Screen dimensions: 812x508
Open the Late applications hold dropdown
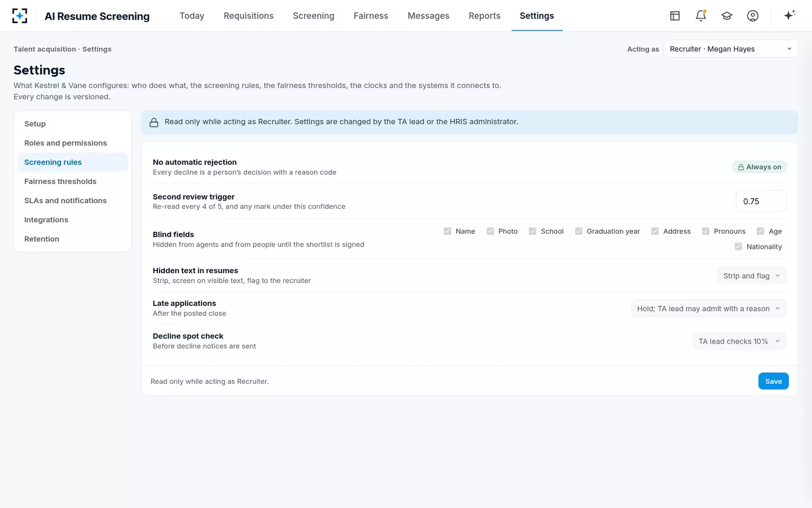[x=708, y=309]
